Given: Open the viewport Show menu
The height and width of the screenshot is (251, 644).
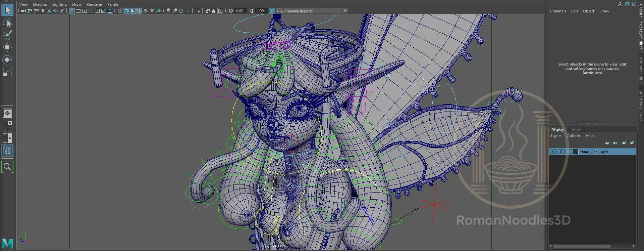Looking at the screenshot, I should pyautogui.click(x=76, y=4).
